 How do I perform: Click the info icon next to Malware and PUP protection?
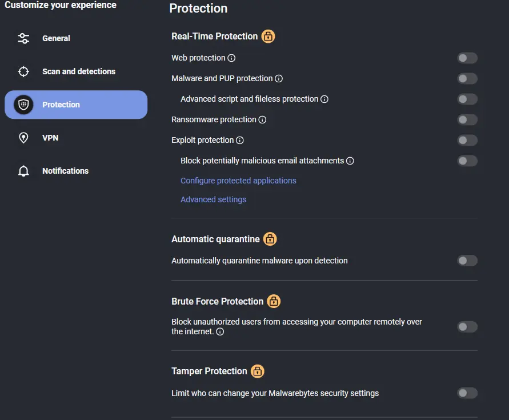[x=279, y=79]
